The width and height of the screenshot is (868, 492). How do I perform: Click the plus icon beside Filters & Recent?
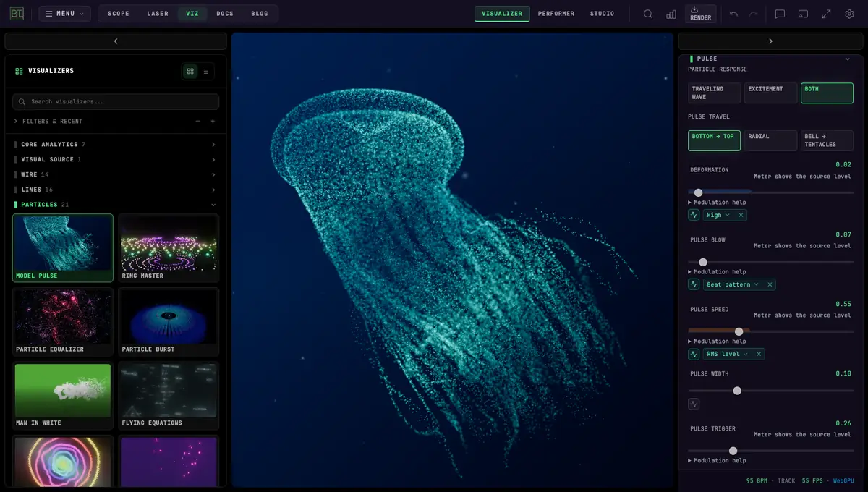[213, 121]
